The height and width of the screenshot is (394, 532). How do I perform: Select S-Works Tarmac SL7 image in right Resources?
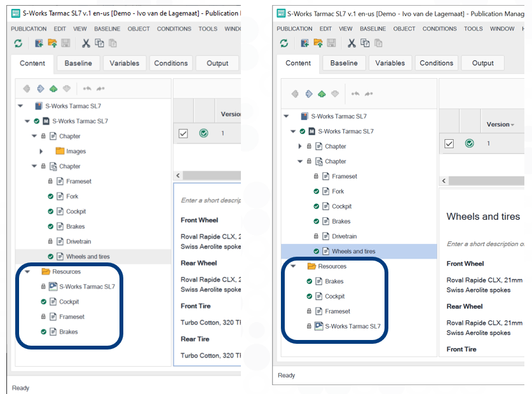click(353, 326)
